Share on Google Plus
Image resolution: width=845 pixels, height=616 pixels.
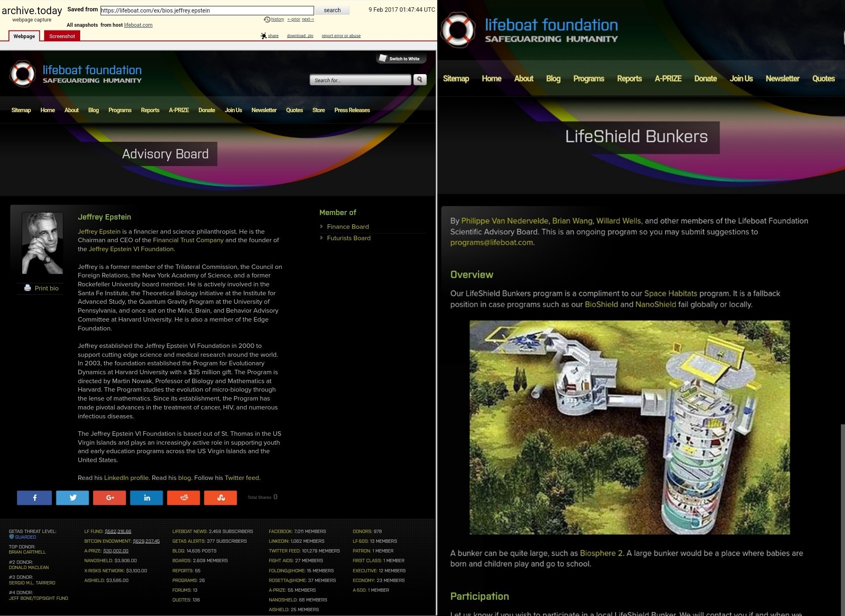[x=109, y=498]
